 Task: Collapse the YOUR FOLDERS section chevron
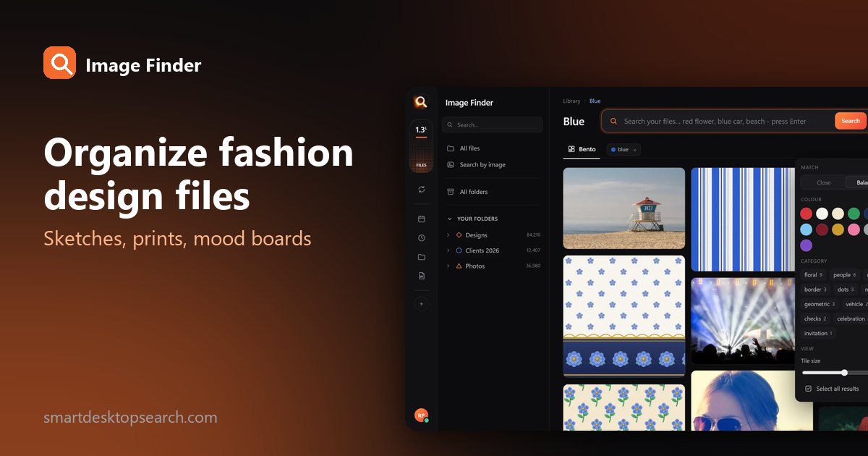[x=449, y=219]
